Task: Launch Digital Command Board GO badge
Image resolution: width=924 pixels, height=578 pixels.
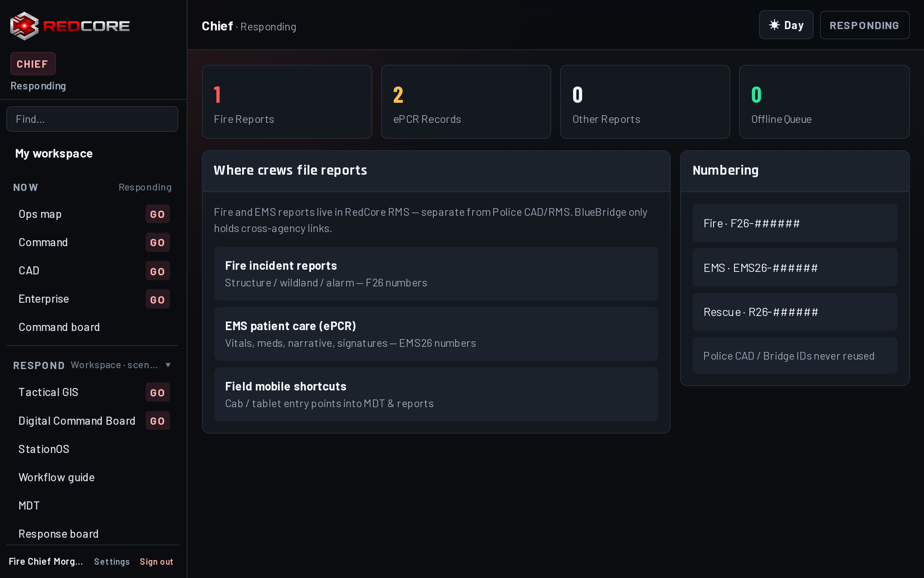Action: pyautogui.click(x=157, y=421)
